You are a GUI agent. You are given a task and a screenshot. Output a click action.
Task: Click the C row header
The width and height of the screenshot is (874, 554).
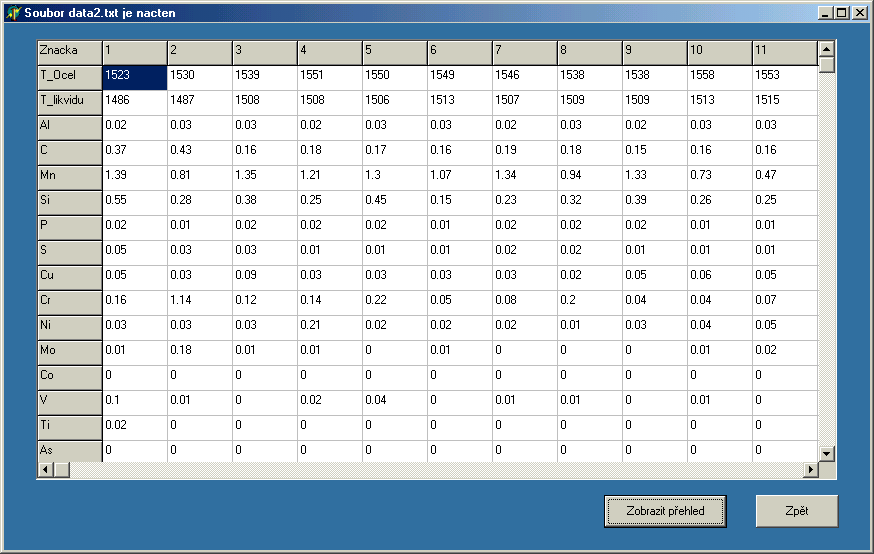point(70,153)
